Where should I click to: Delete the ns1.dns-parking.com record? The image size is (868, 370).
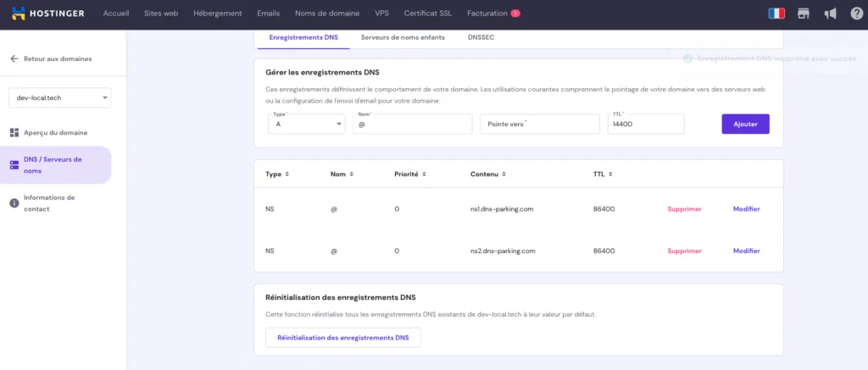(x=684, y=209)
